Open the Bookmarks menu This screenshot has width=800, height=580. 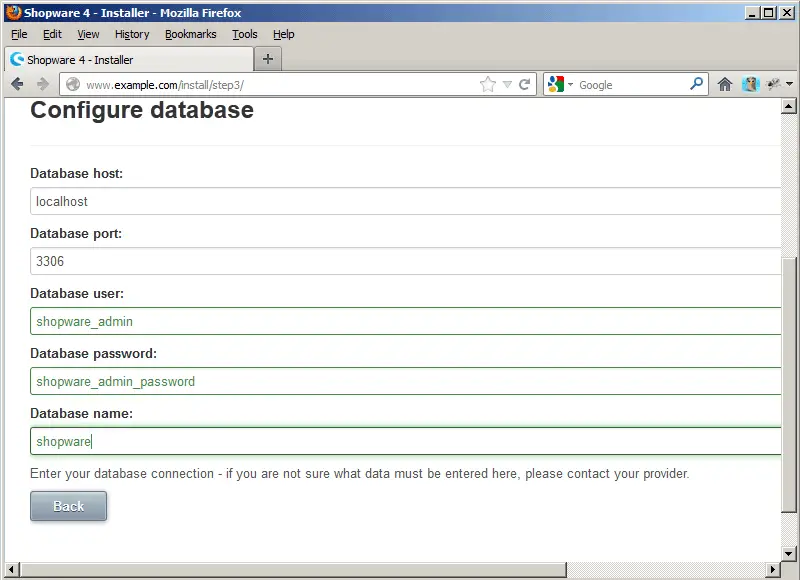click(191, 34)
